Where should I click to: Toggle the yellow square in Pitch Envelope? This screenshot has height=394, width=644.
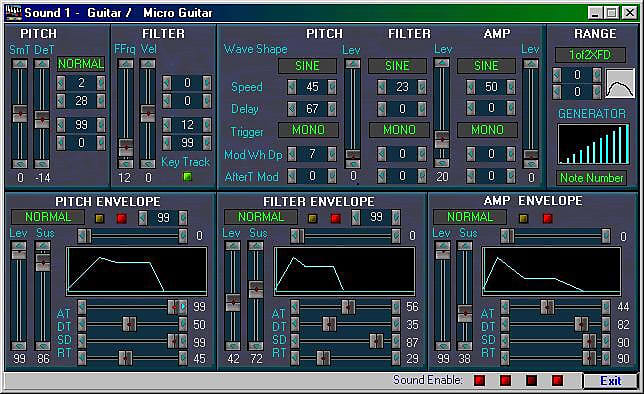99,218
